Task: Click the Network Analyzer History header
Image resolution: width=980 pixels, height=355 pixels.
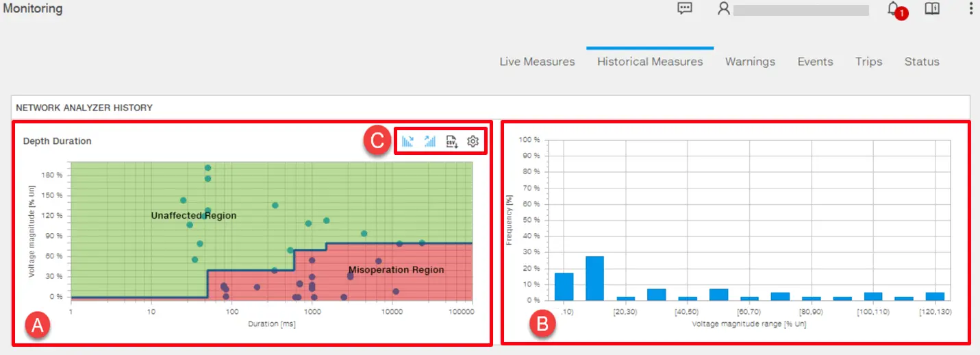Action: (84, 108)
